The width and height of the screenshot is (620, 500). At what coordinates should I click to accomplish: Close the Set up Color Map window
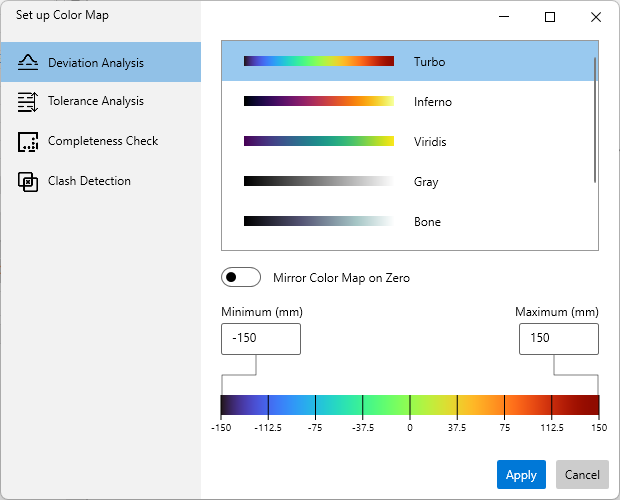[x=595, y=17]
